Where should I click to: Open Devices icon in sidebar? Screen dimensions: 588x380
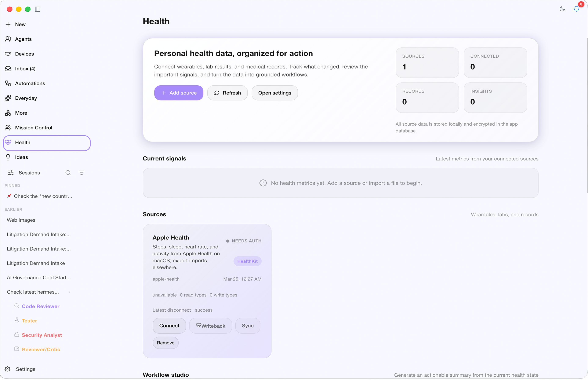click(x=8, y=54)
